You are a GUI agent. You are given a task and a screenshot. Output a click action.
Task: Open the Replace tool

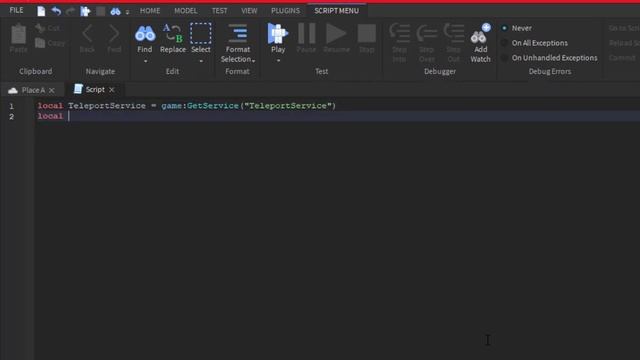[173, 39]
